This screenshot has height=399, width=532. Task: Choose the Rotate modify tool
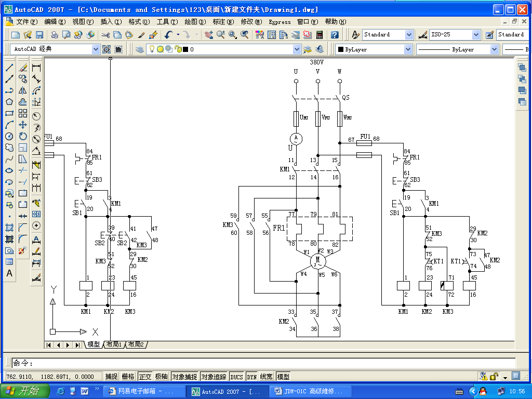coord(23,136)
